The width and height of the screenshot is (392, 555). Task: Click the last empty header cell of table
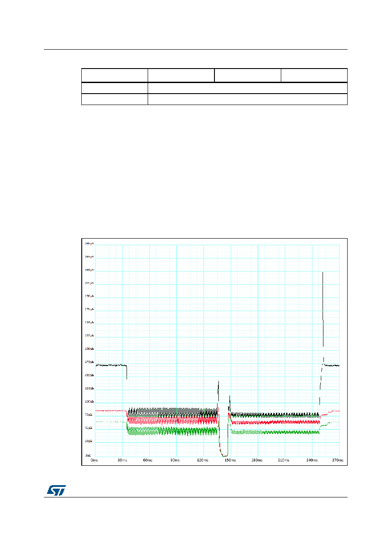coord(314,75)
